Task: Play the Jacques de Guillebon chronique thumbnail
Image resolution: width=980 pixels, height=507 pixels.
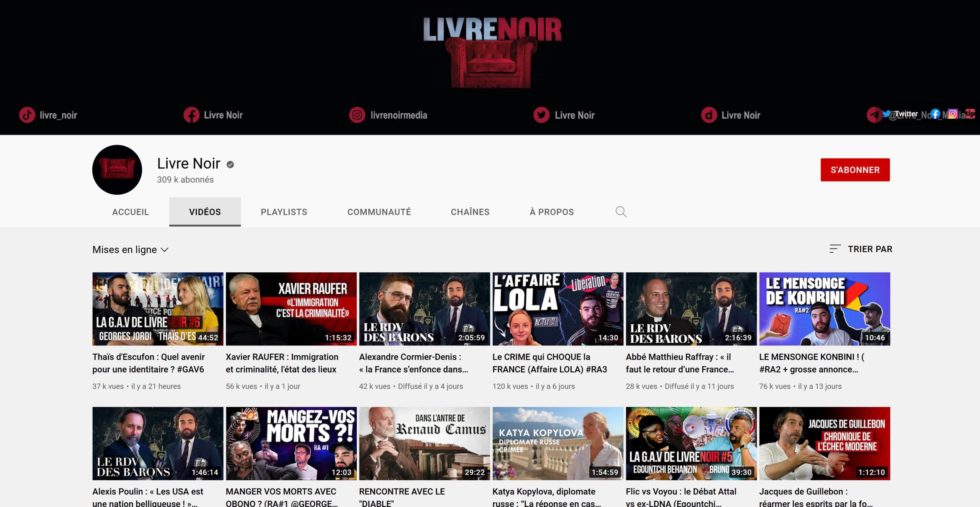Action: click(x=825, y=443)
